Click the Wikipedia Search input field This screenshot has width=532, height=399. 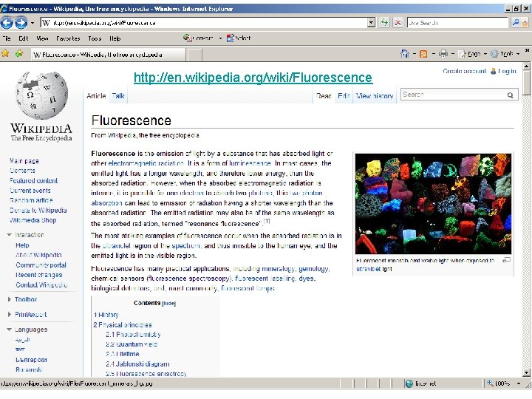[x=453, y=95]
